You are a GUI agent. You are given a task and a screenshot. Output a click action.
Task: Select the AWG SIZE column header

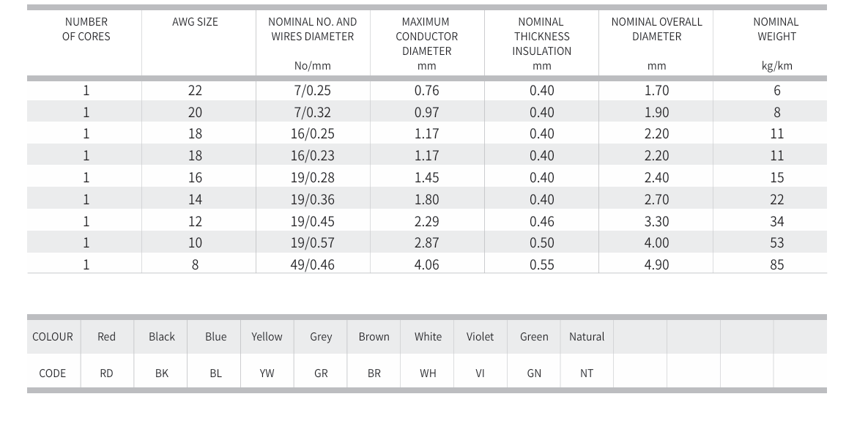pos(195,22)
